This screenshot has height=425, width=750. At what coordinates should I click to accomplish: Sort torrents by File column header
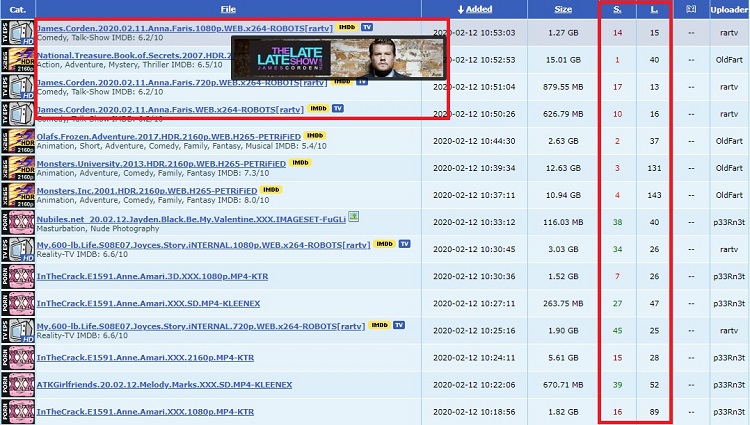[228, 9]
